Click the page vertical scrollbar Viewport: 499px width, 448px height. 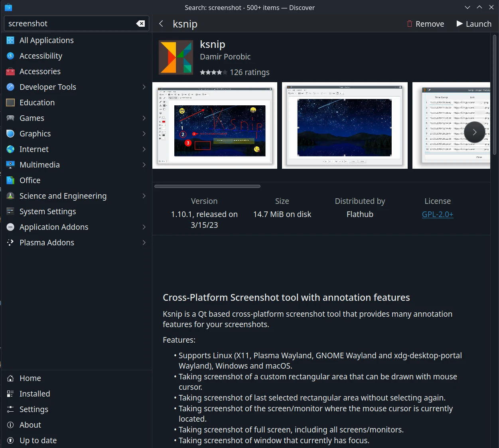(495, 95)
